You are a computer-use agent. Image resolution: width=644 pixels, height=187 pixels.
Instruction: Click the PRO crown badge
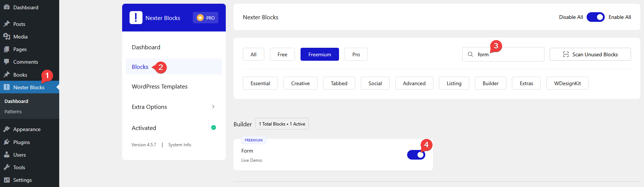[205, 18]
